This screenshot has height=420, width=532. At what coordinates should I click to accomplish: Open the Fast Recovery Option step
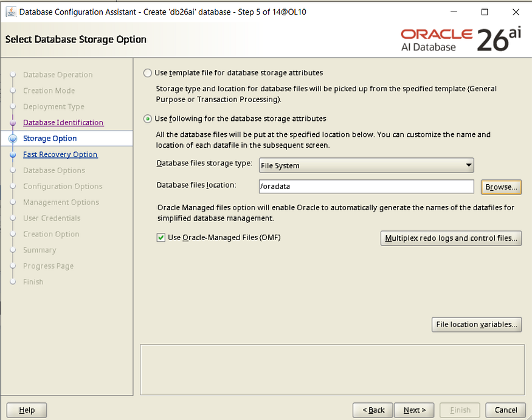click(60, 154)
